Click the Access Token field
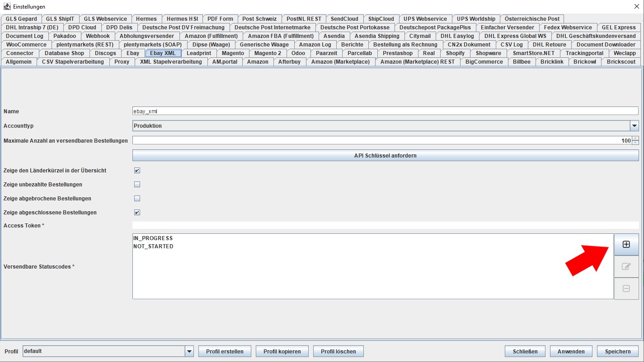Image resolution: width=644 pixels, height=362 pixels. [385, 225]
